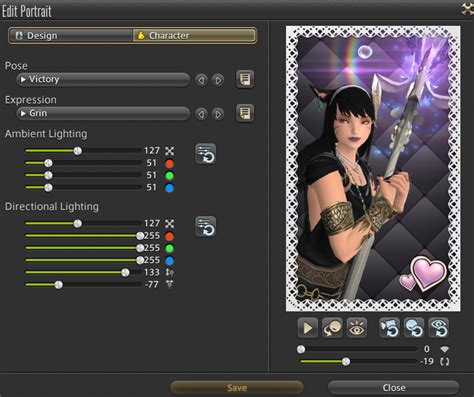Switch to the Character tab
Screen dimensions: 474x397
pyautogui.click(x=194, y=36)
